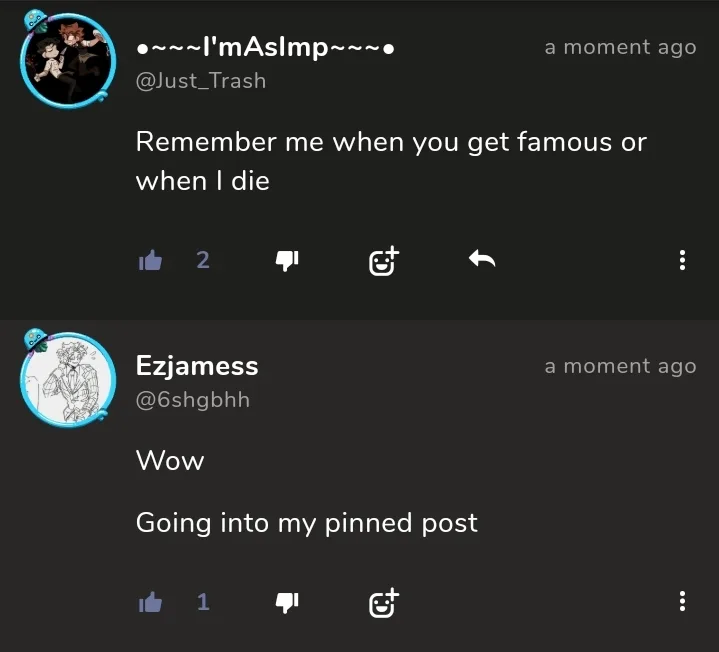This screenshot has height=652, width=719.
Task: Click the @6shgbhh username handle
Action: pos(193,400)
